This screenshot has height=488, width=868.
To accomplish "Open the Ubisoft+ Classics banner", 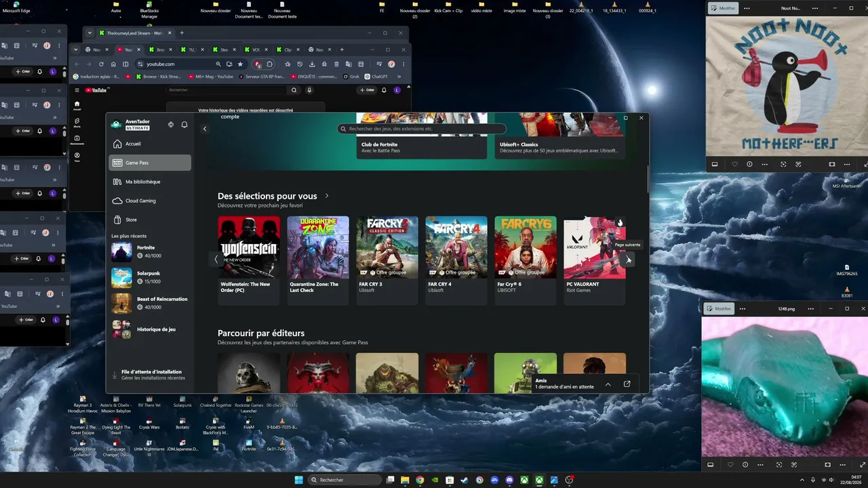I will 560,136.
